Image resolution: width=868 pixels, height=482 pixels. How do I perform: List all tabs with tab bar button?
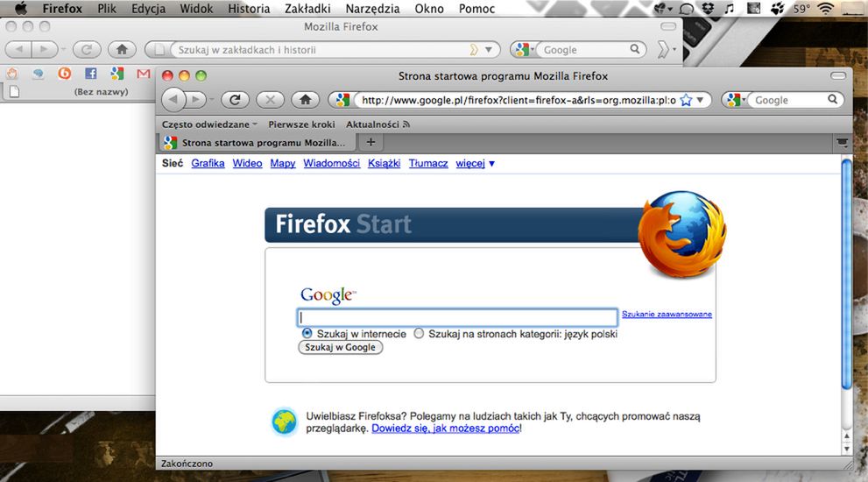(842, 143)
